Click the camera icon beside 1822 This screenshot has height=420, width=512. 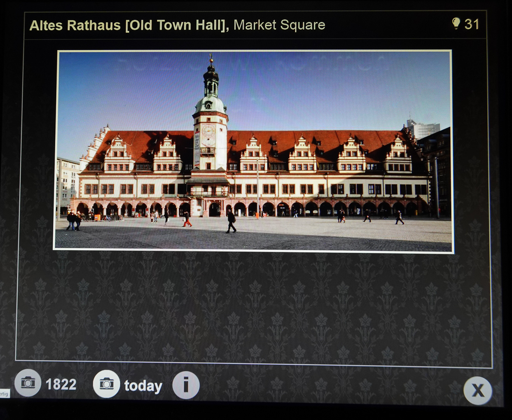[x=28, y=383]
